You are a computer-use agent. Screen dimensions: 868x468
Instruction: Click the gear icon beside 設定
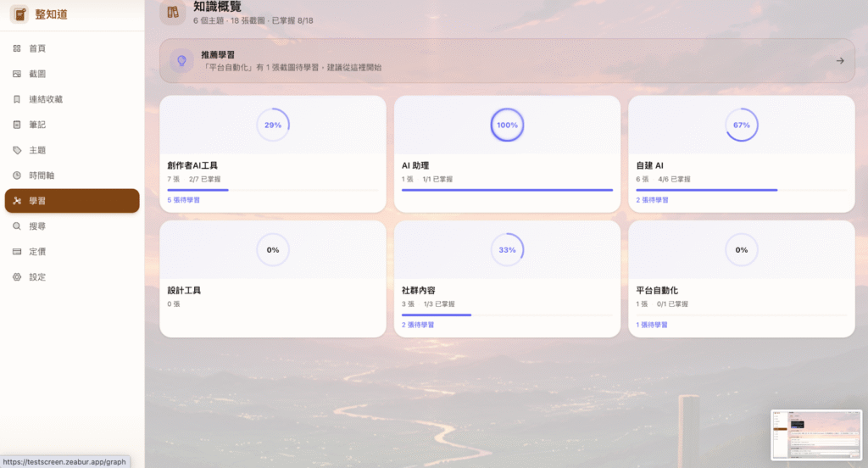[17, 277]
